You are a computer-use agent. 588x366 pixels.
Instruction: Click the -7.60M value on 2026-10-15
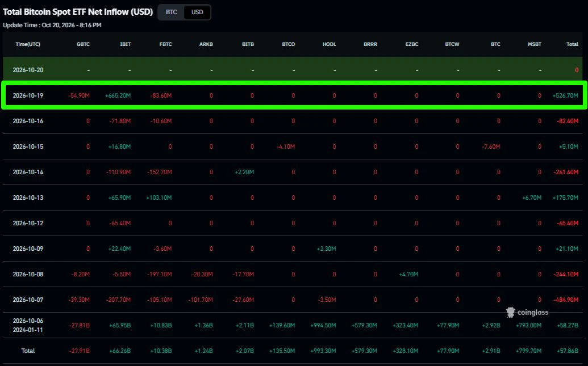click(x=491, y=146)
